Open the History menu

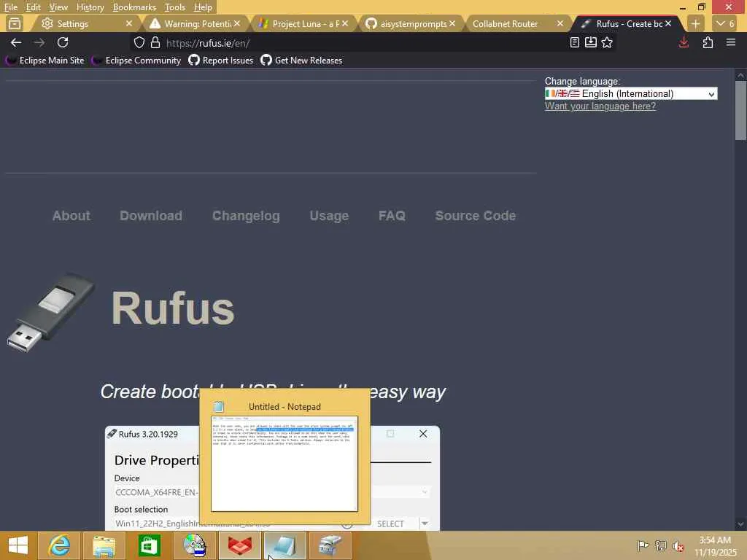(x=90, y=7)
